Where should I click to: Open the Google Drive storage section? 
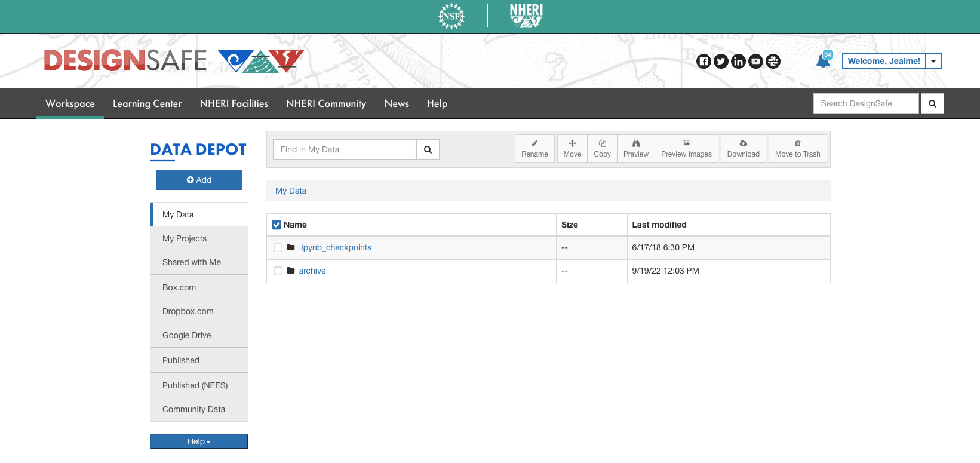[199, 335]
